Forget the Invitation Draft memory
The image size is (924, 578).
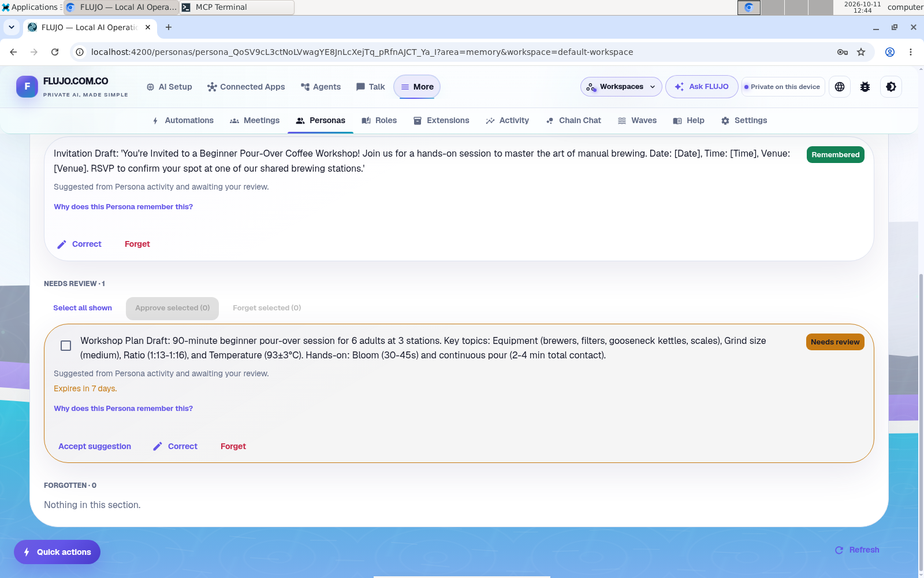137,244
